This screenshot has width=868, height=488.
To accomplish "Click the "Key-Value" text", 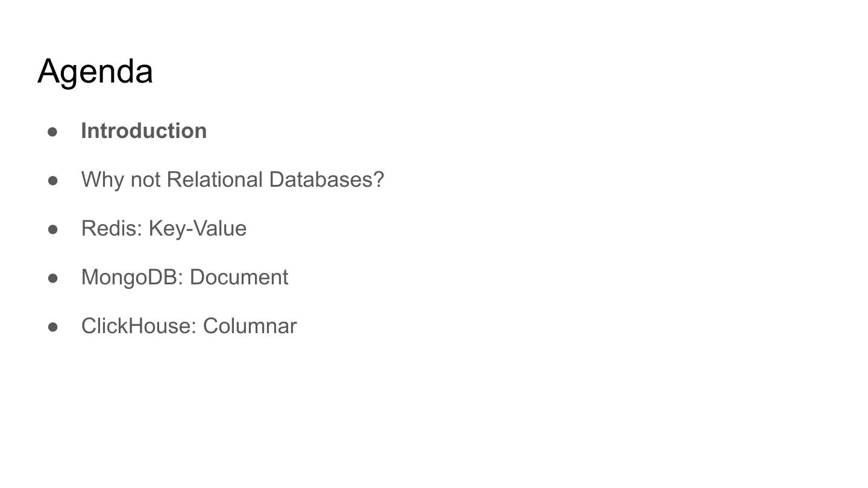I will click(x=198, y=229).
